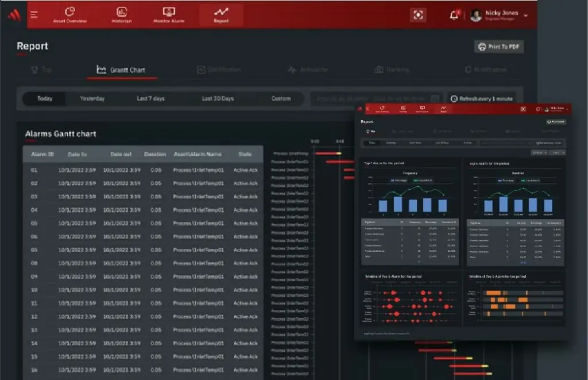Open the Historian section in main window
The width and height of the screenshot is (588, 380).
tap(122, 15)
